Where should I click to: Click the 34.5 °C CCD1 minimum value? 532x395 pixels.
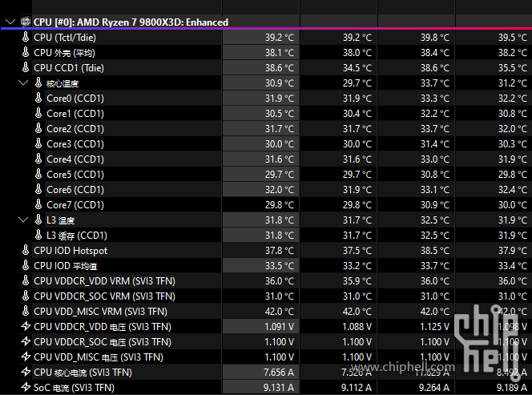click(x=357, y=68)
